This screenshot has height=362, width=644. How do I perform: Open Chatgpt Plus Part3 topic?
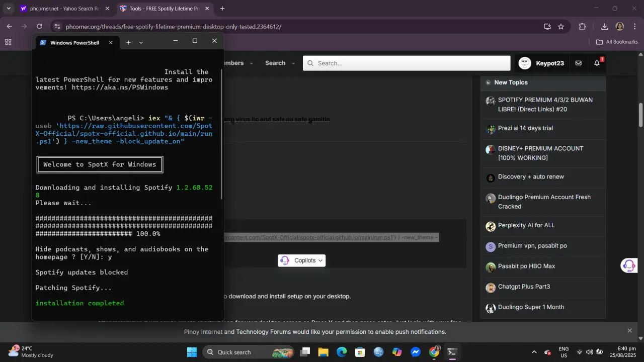coord(524,287)
